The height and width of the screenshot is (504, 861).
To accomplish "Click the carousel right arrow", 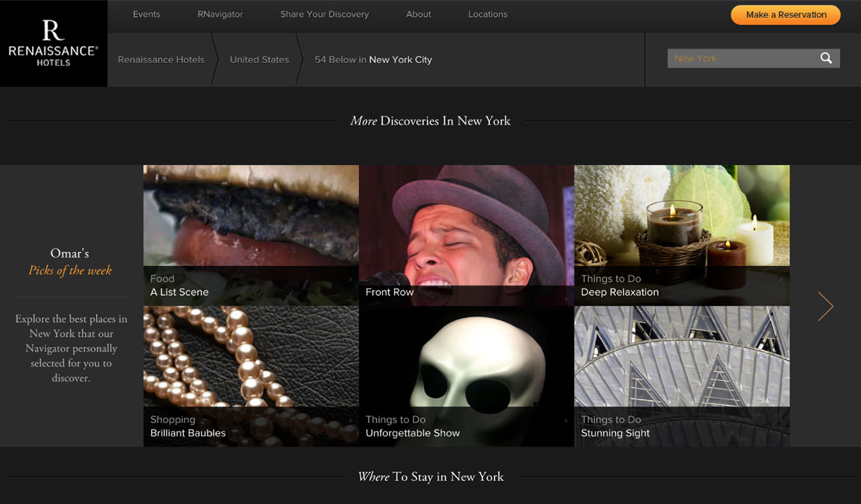I will [x=825, y=306].
